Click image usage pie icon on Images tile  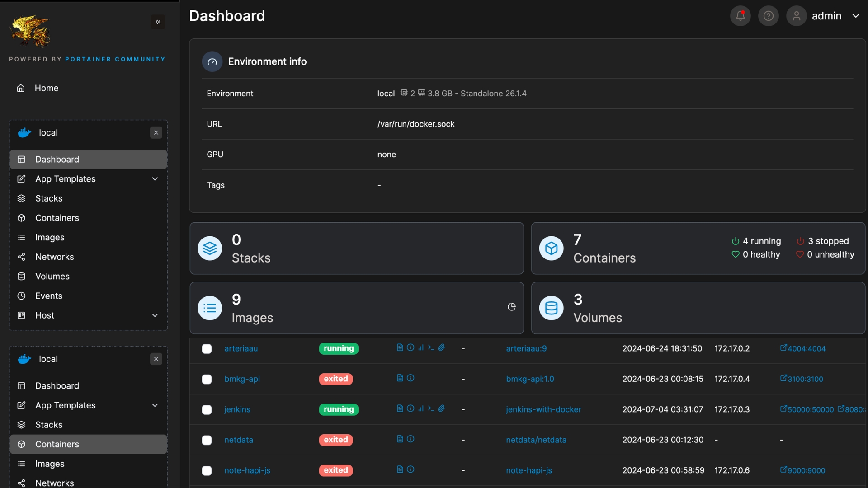point(511,307)
